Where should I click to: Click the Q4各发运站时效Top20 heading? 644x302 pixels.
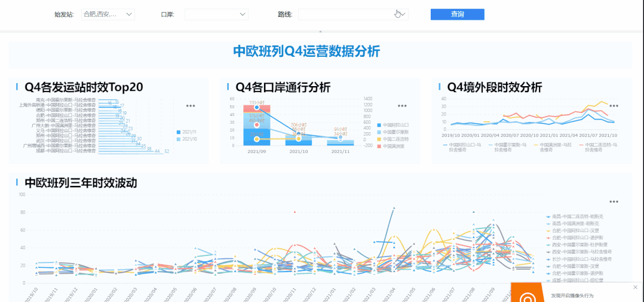click(x=84, y=87)
